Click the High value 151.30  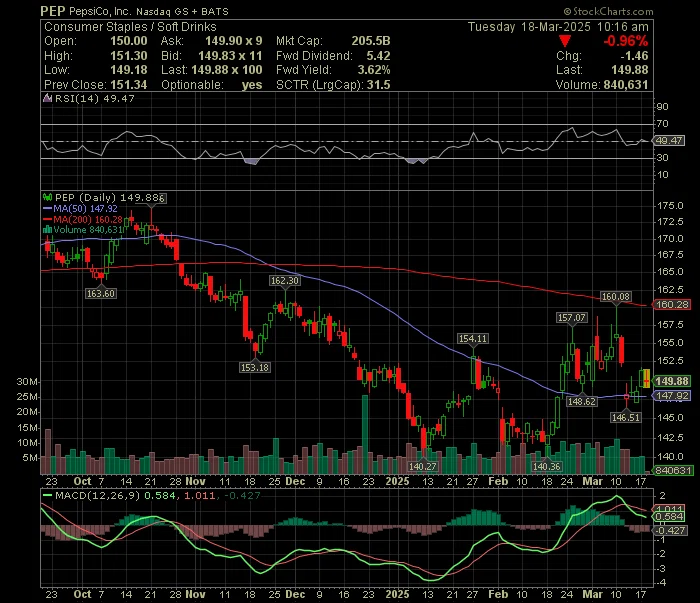[x=129, y=56]
